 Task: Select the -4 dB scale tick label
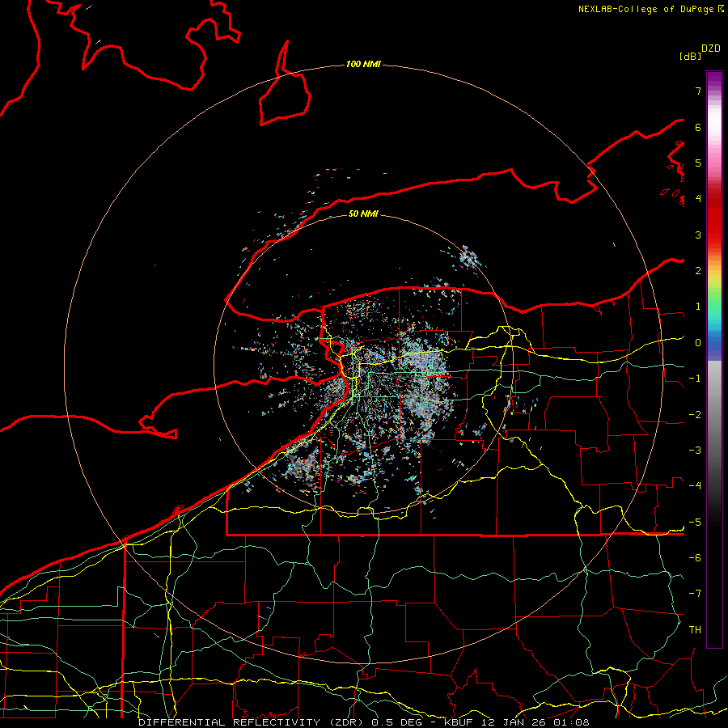[x=695, y=486]
